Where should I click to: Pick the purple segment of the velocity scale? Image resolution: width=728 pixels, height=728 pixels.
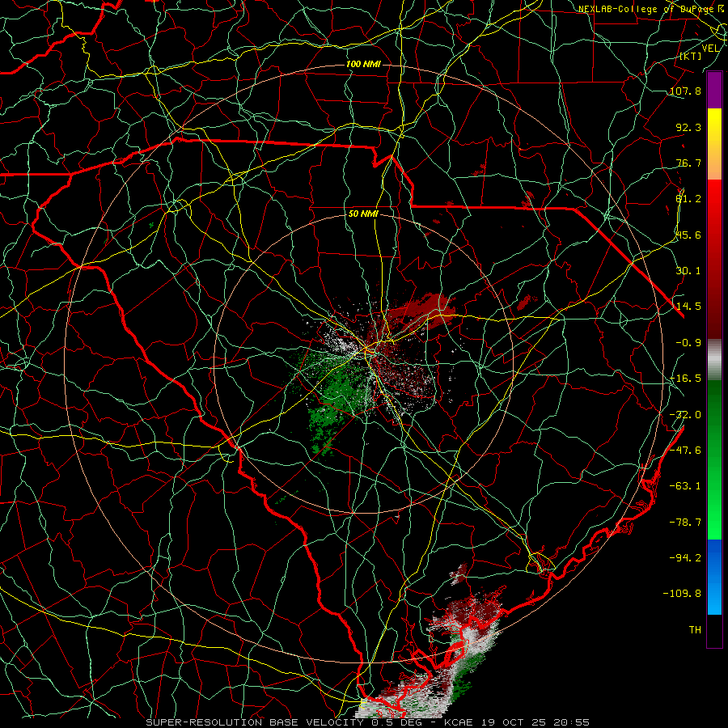coord(714,91)
